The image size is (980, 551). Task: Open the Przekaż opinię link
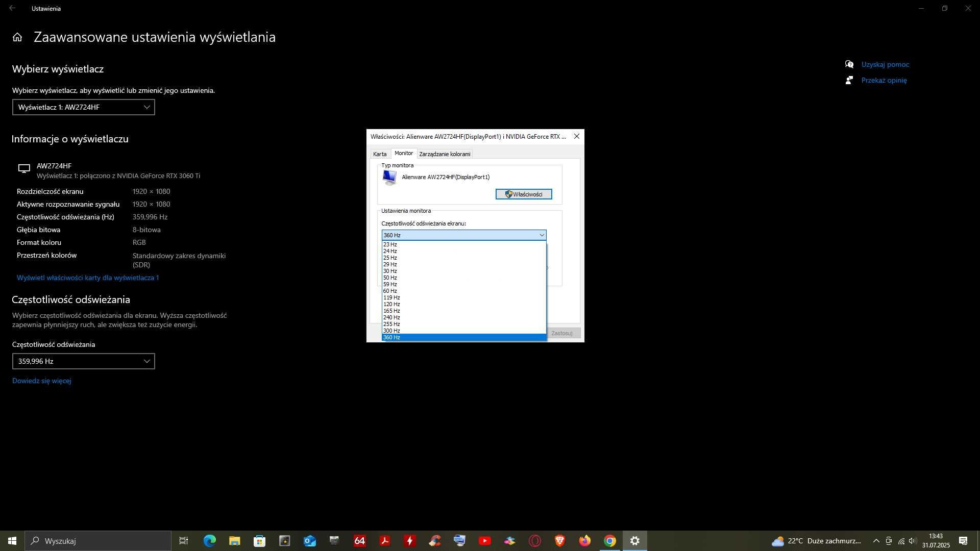coord(884,80)
